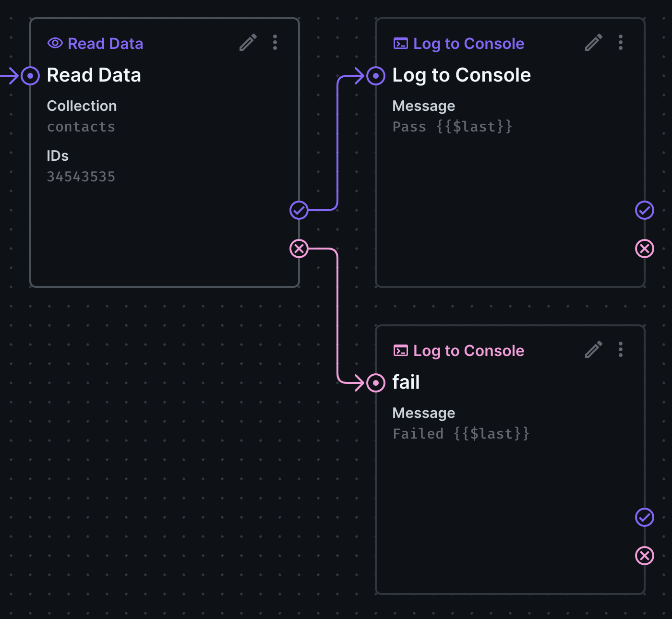
Task: Select the pencil edit icon on the top Log to Console
Action: [x=593, y=43]
